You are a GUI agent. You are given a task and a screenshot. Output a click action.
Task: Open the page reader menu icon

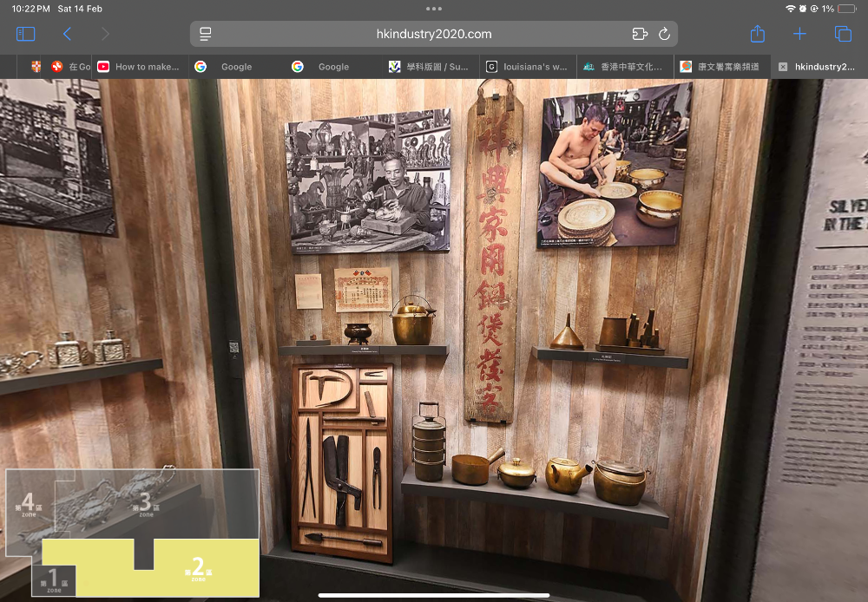tap(206, 34)
